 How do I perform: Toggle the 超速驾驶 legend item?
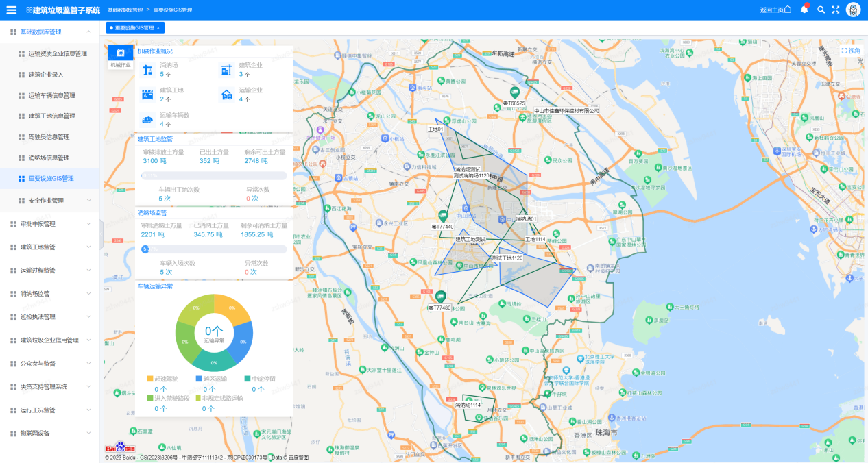tap(162, 379)
